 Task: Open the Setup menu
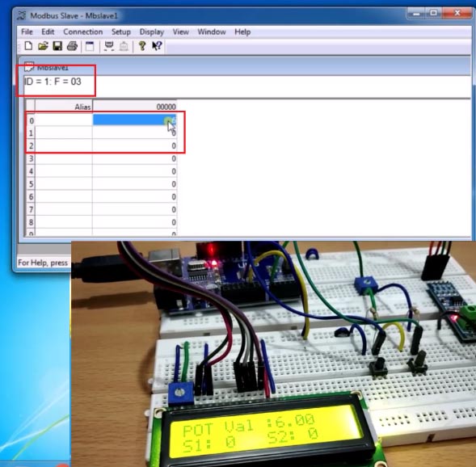click(121, 32)
